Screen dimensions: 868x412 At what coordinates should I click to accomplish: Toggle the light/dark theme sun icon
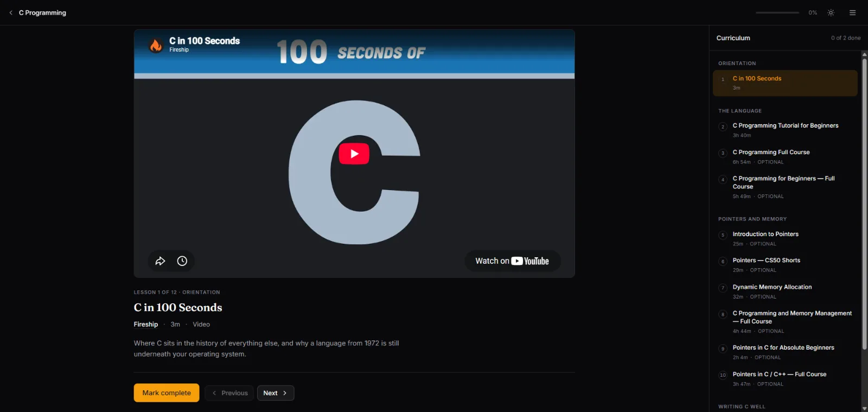[x=831, y=12]
